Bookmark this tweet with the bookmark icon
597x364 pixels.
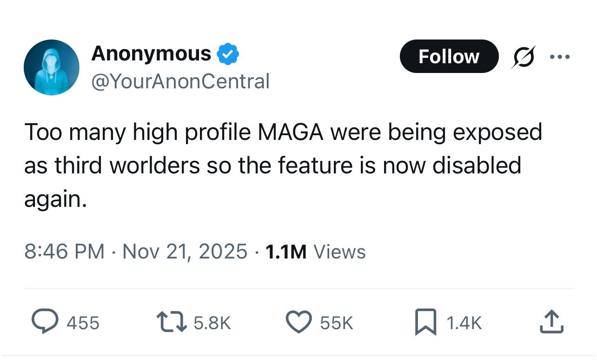coord(425,322)
